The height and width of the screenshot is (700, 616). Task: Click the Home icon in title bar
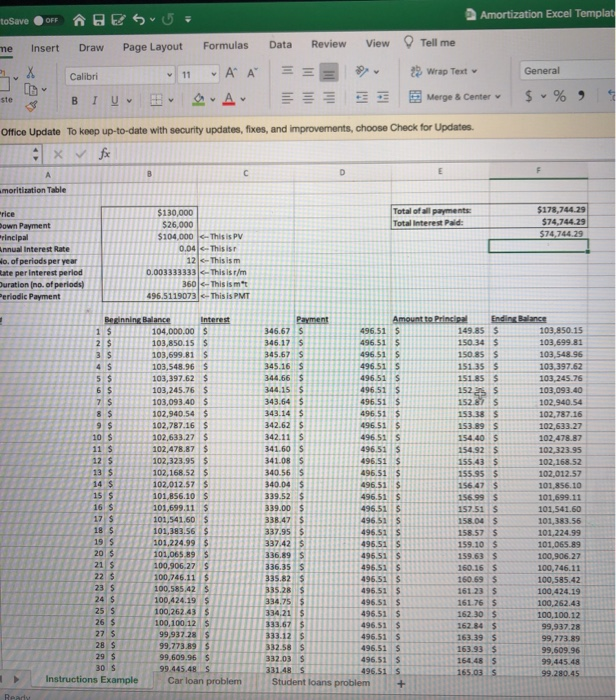coord(79,20)
